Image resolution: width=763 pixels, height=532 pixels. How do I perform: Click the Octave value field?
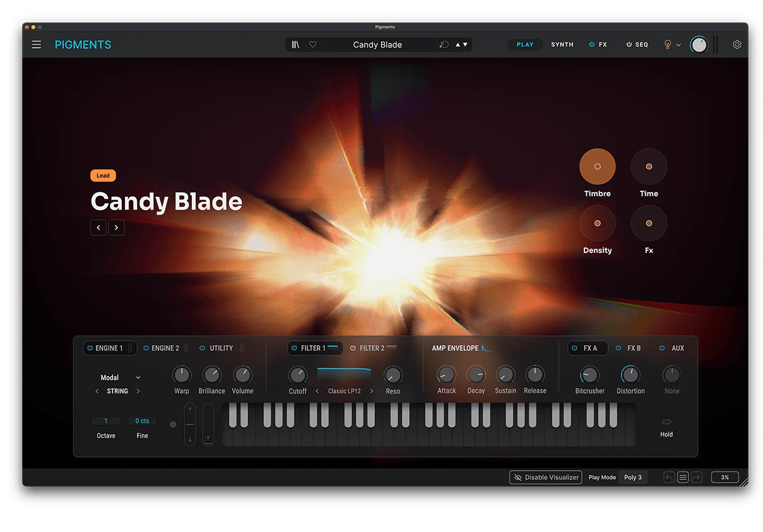click(x=106, y=421)
